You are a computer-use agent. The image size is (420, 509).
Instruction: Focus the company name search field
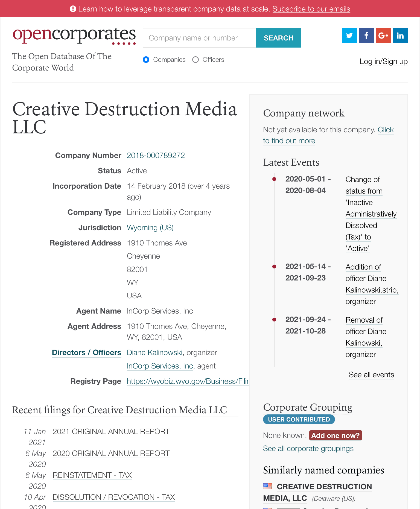pyautogui.click(x=200, y=38)
